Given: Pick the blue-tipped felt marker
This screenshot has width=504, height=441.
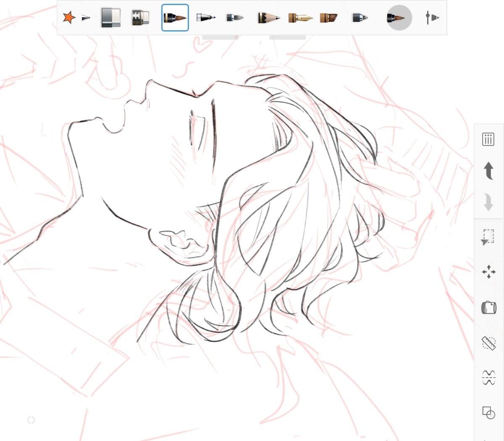Looking at the screenshot, I should click(x=206, y=18).
